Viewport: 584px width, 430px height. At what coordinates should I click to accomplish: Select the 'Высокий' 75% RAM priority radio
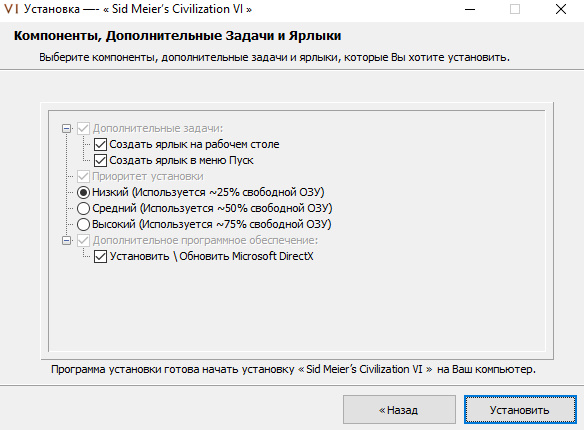tap(83, 224)
